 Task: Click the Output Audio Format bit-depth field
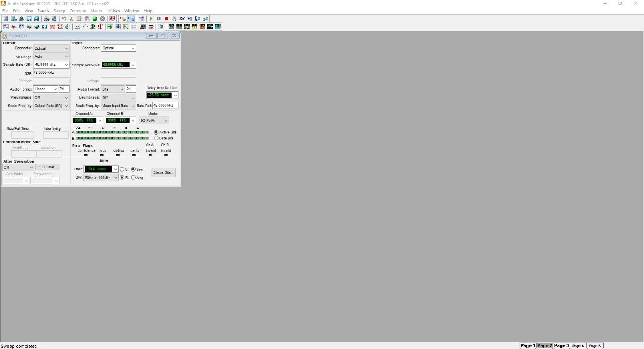coord(64,89)
